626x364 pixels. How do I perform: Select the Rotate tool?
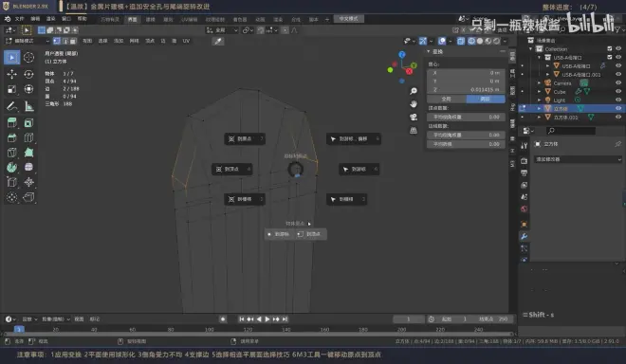coord(28,74)
